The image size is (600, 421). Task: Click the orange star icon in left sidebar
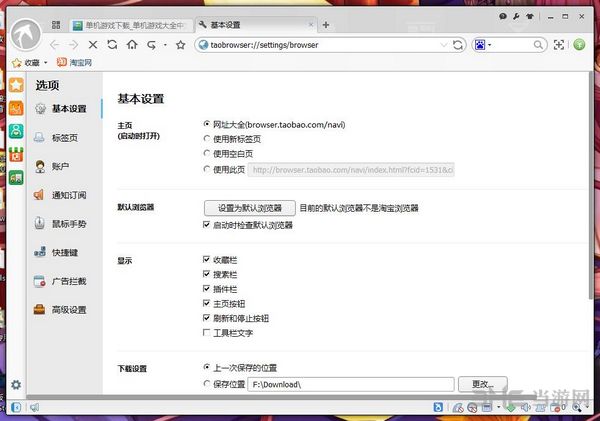pyautogui.click(x=16, y=84)
